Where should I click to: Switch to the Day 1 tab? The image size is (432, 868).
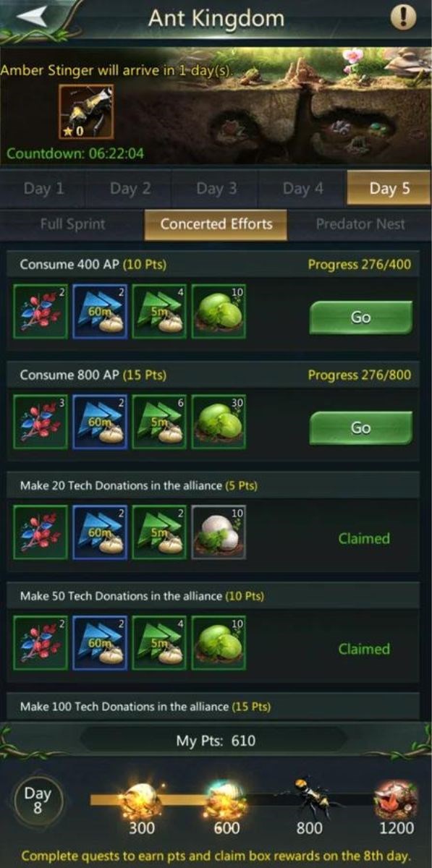click(x=43, y=189)
